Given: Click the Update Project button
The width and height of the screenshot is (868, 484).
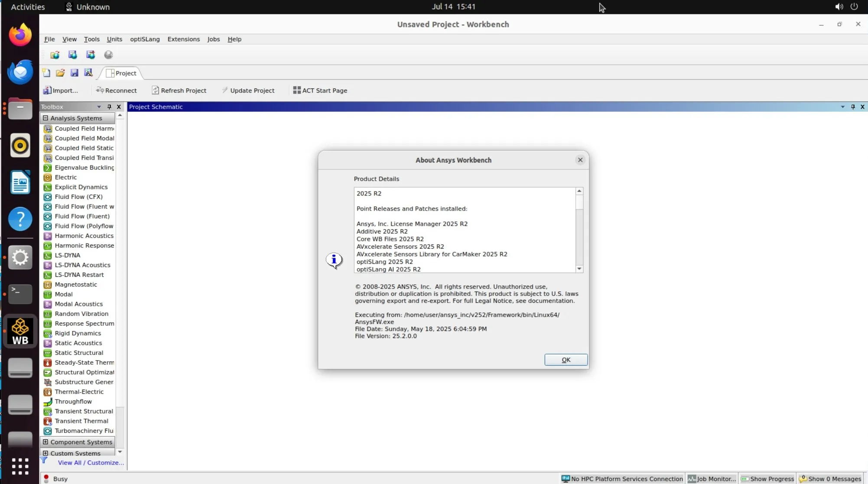Looking at the screenshot, I should pyautogui.click(x=248, y=90).
